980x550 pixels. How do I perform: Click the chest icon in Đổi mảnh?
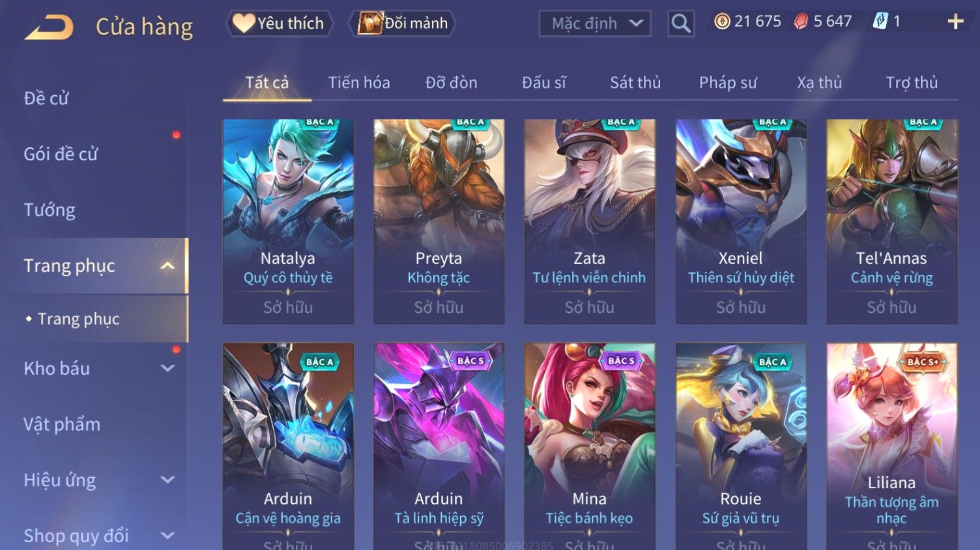[370, 23]
